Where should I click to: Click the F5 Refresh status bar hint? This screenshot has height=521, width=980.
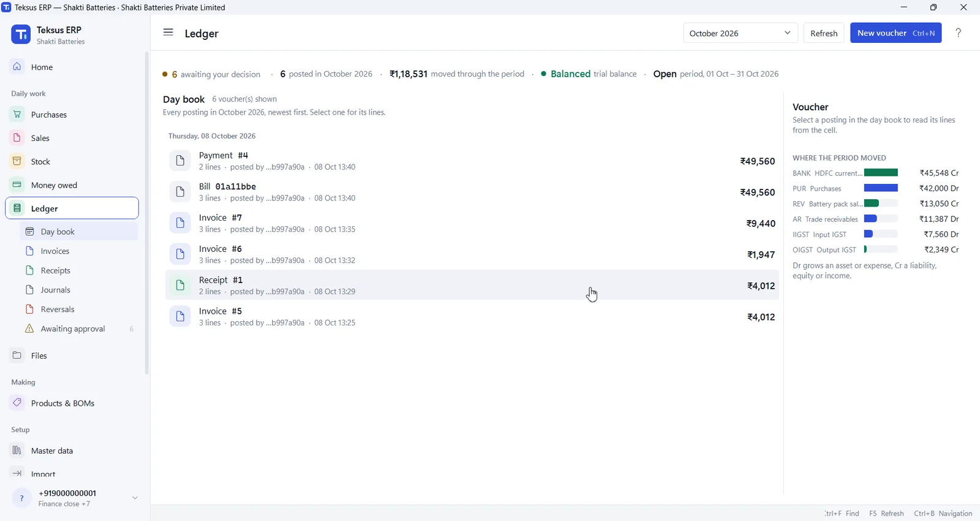click(886, 514)
